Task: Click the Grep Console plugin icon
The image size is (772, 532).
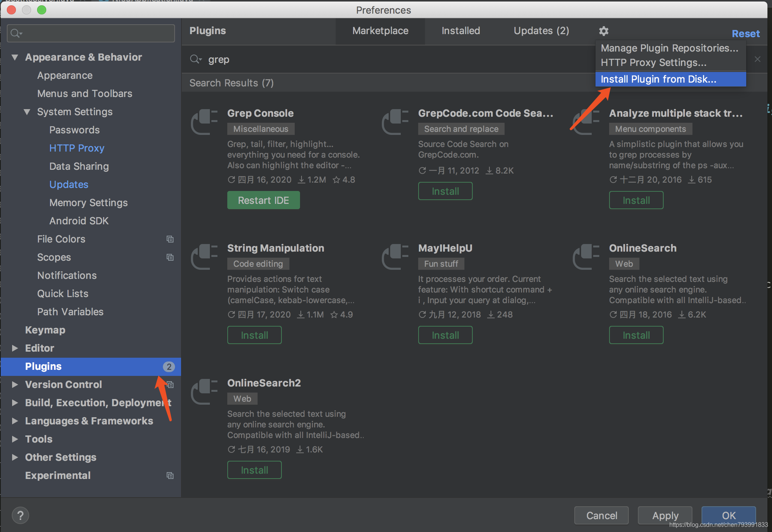Action: tap(205, 122)
